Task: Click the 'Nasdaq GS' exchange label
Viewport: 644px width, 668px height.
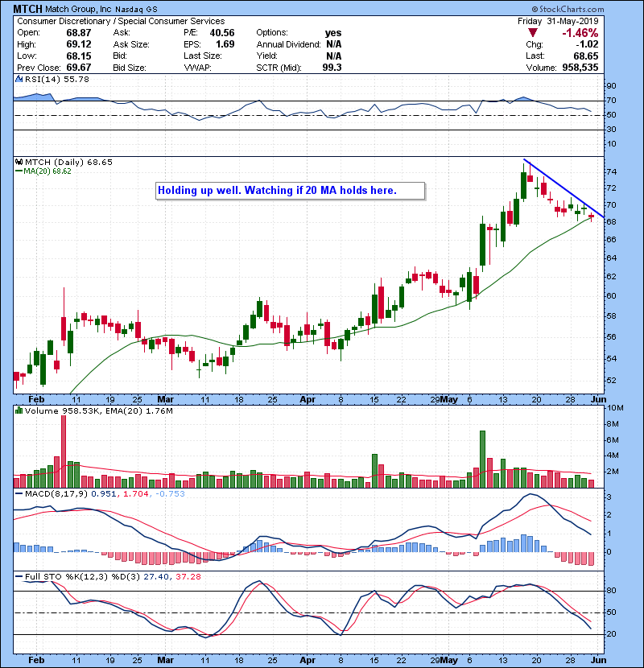Action: click(x=136, y=10)
